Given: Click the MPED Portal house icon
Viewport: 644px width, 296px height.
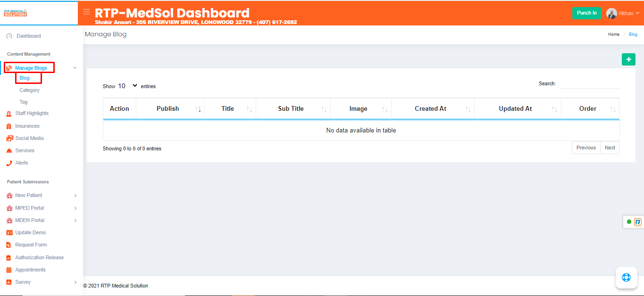Looking at the screenshot, I should coord(9,208).
